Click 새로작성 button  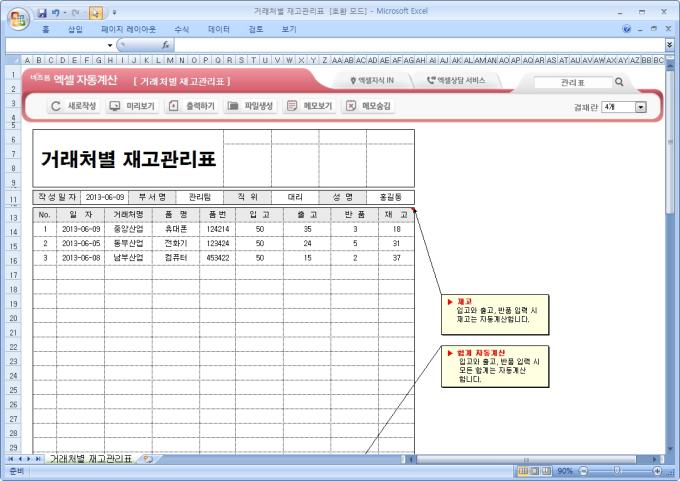(73, 106)
